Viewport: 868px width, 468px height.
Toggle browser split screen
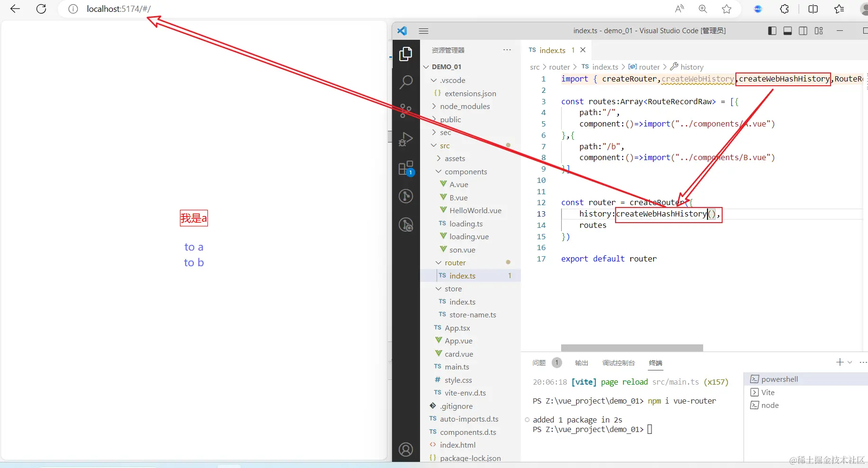tap(813, 9)
